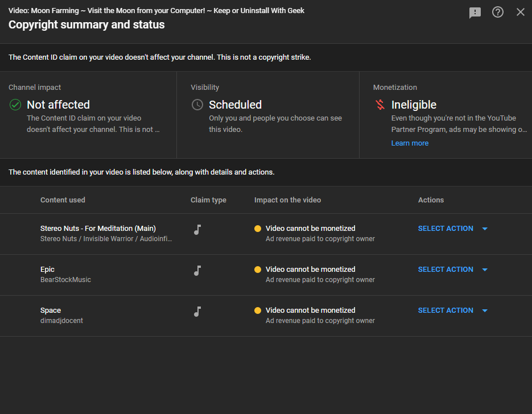This screenshot has width=532, height=414.
Task: Click the green Not affected checkmark icon
Action: (x=15, y=105)
